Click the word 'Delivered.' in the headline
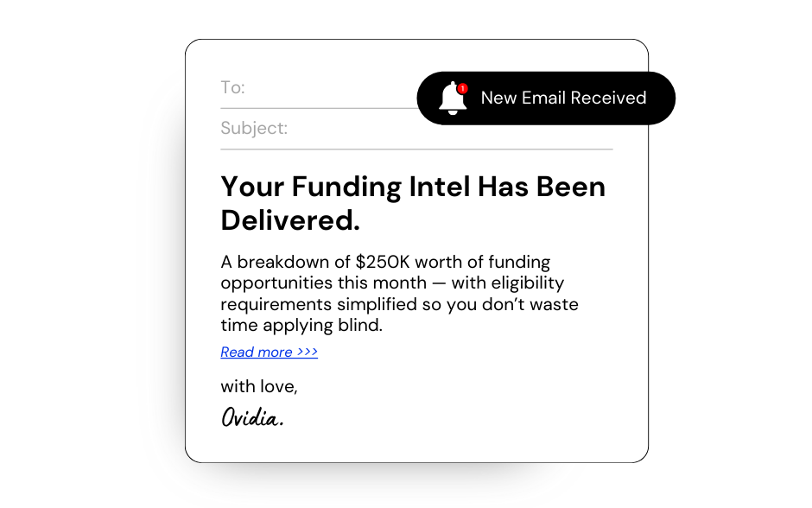The width and height of the screenshot is (812, 508). pyautogui.click(x=290, y=220)
